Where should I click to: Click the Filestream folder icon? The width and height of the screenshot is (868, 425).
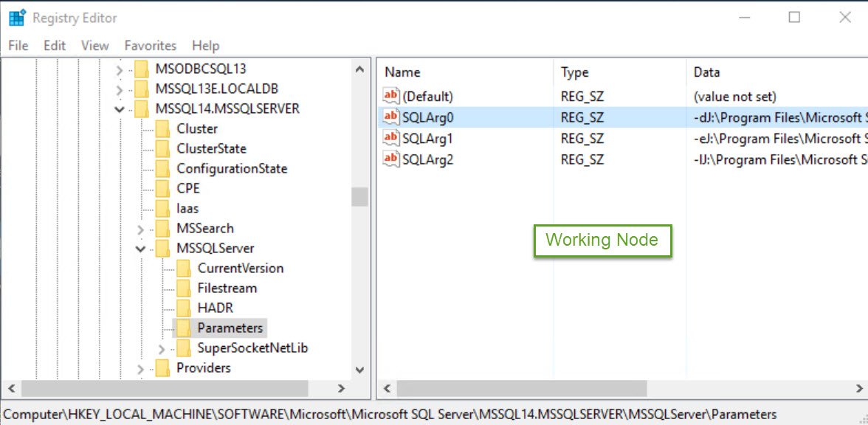[x=184, y=288]
